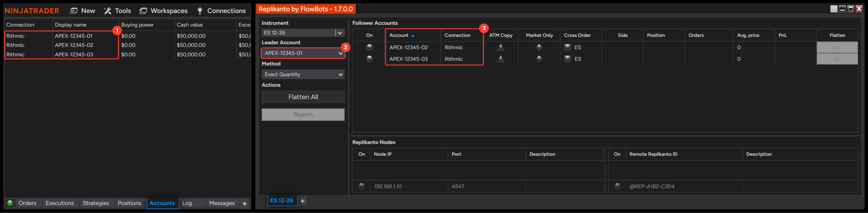868x213 pixels.
Task: Click Cross Order ES instrument for APEX-12345-02
Action: click(577, 47)
